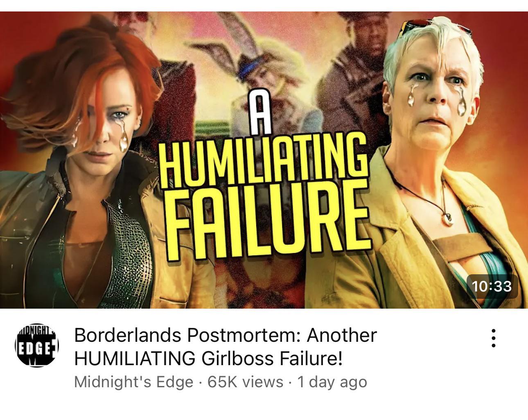Open the Midnight's Edge channel name text

[x=133, y=382]
